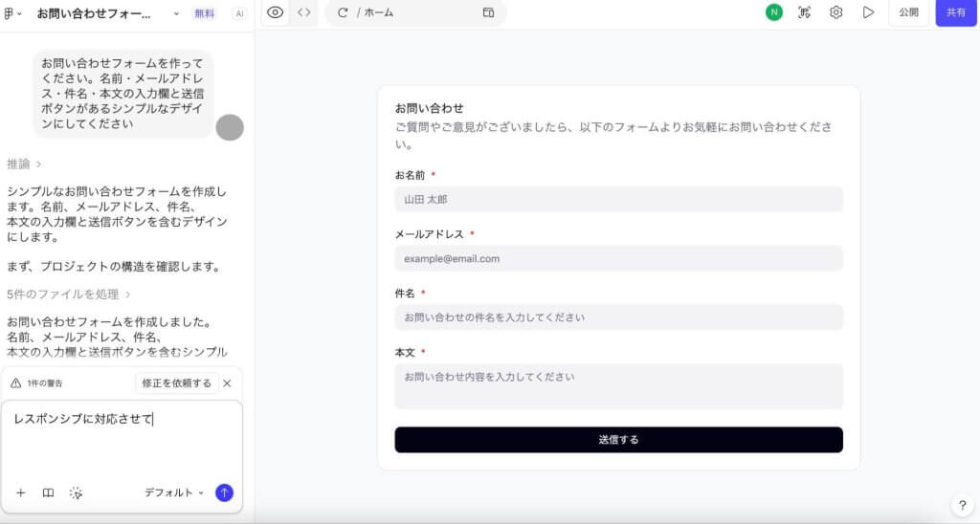This screenshot has height=524, width=980.
Task: Expand the project name dropdown chevron
Action: [176, 13]
